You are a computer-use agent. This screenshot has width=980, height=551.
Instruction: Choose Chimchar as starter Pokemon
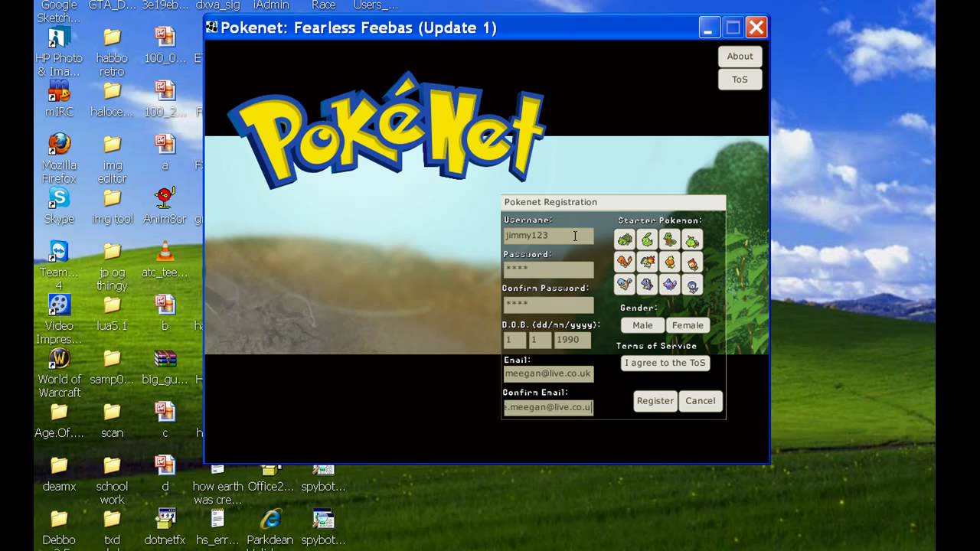coord(692,262)
